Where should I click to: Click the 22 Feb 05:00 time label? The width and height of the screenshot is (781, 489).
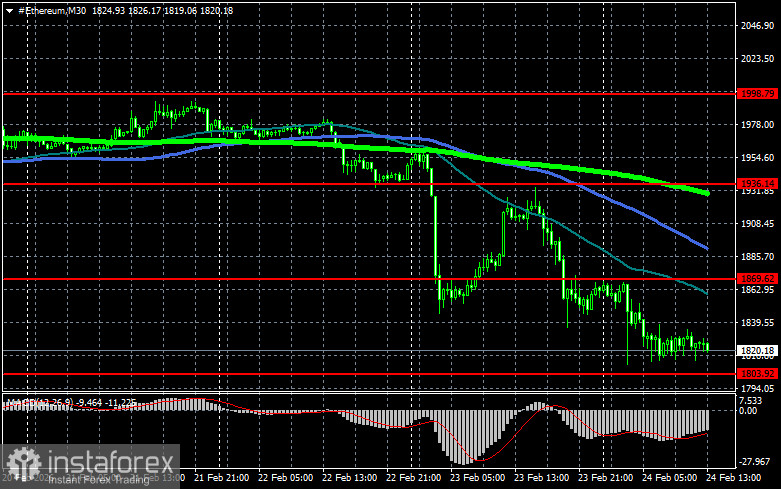285,478
